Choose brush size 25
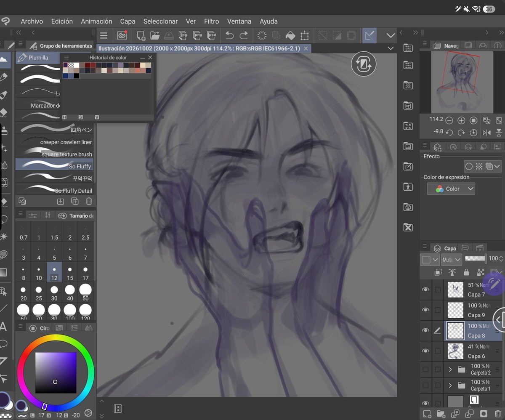 39,292
